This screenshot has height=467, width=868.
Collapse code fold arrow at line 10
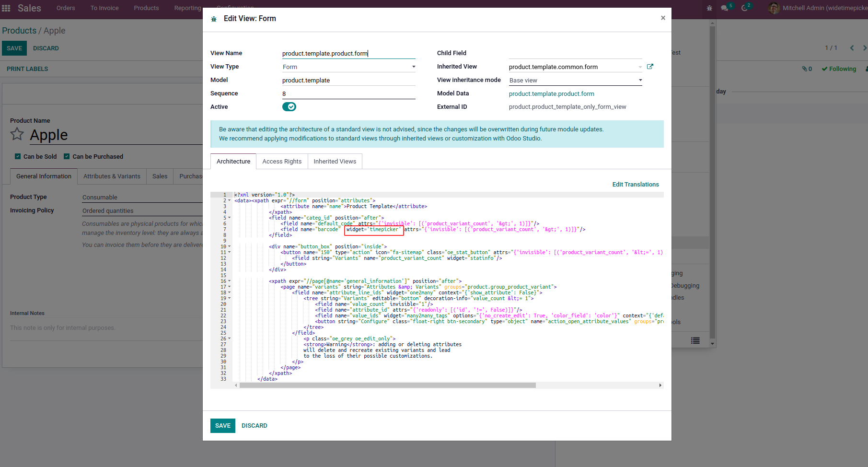coord(229,246)
